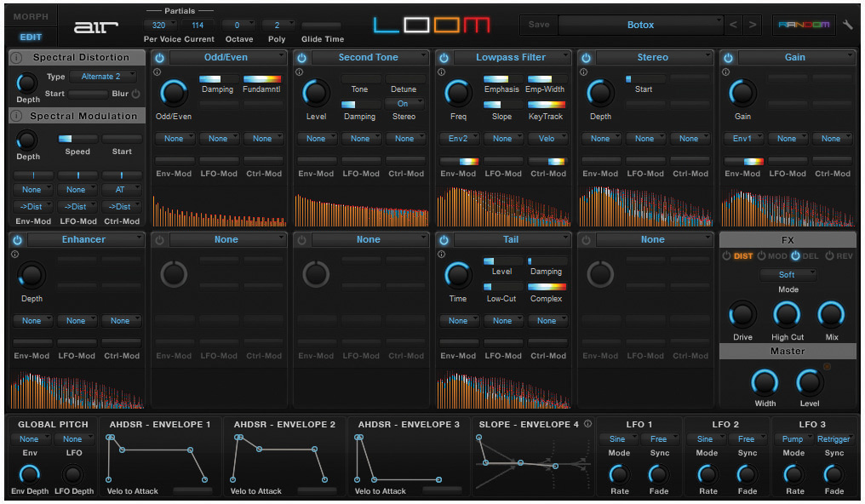Click the Global Pitch Env Depth knob
The width and height of the screenshot is (865, 504).
pyautogui.click(x=30, y=474)
